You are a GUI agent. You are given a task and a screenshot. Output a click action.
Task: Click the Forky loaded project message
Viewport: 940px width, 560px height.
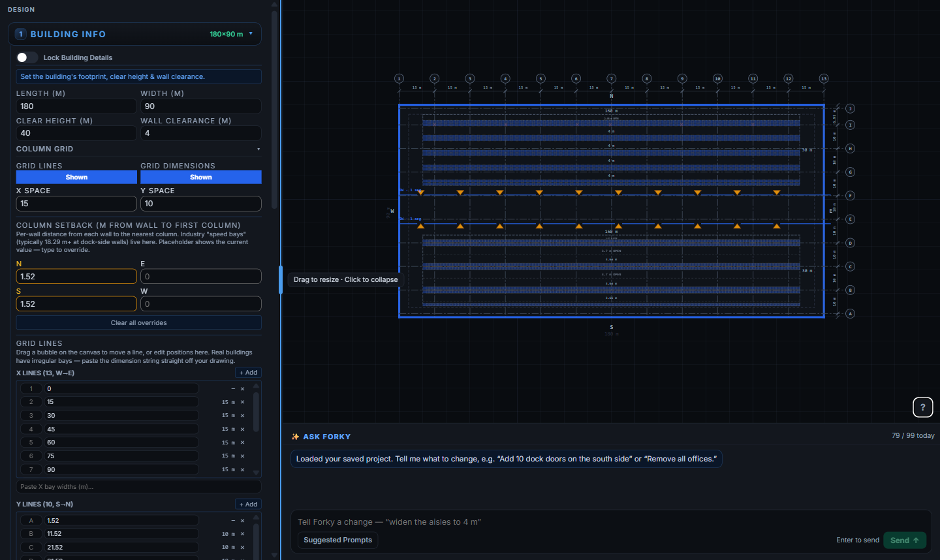click(x=507, y=459)
